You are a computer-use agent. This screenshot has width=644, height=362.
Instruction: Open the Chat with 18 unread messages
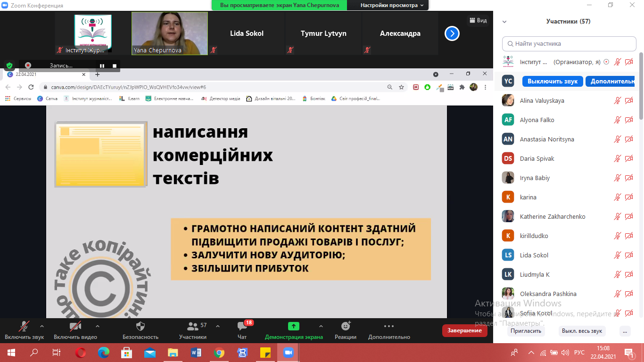[242, 327]
